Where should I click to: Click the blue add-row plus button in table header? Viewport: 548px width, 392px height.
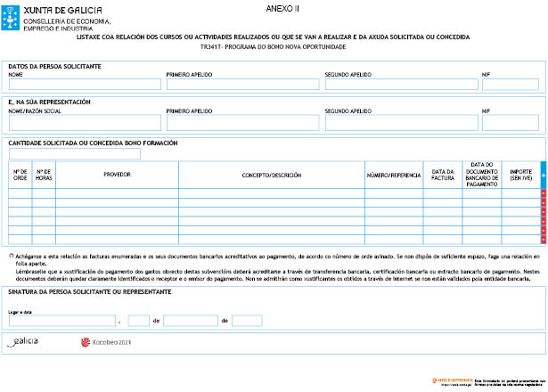[x=544, y=175]
